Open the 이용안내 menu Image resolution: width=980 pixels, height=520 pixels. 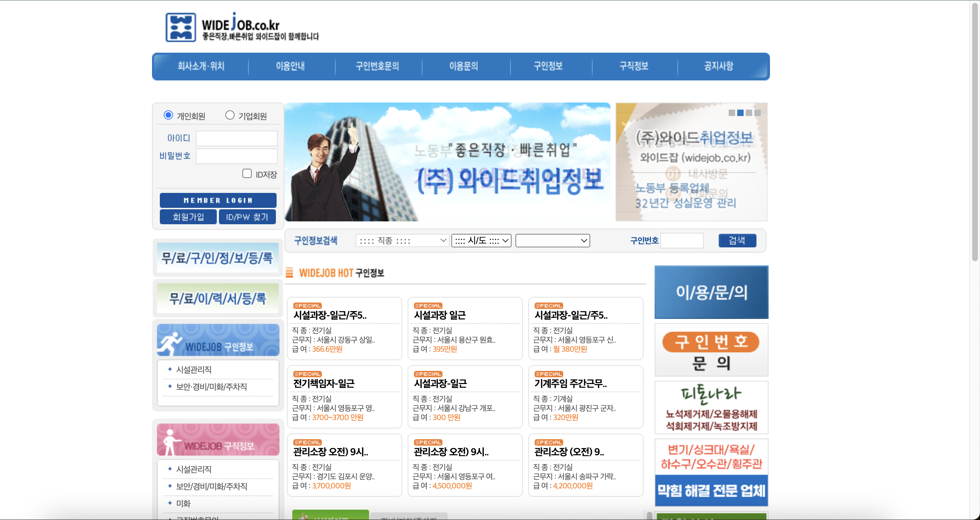(290, 66)
